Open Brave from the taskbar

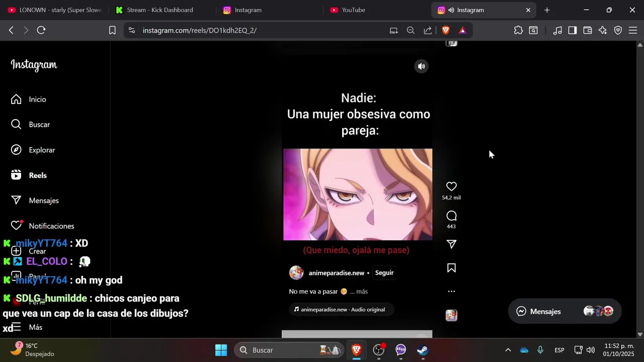pos(356,350)
